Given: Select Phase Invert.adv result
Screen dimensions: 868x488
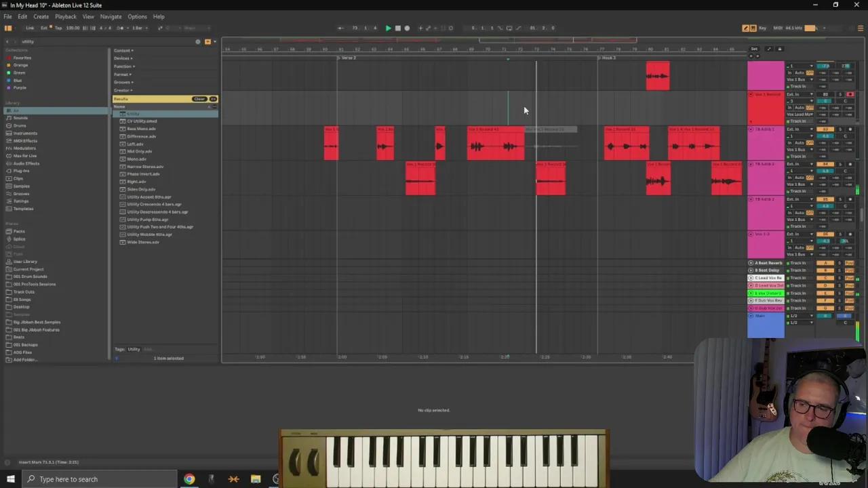Looking at the screenshot, I should [143, 174].
